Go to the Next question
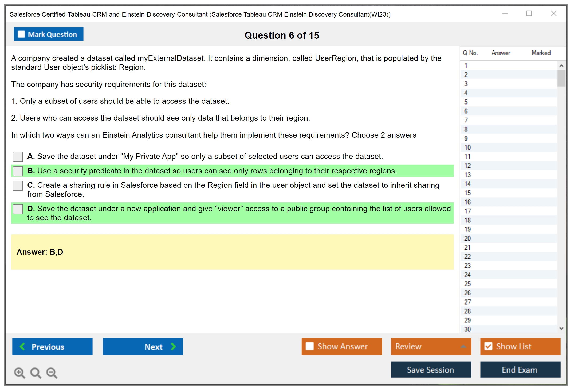Screen dimensions: 574x392 (x=143, y=346)
